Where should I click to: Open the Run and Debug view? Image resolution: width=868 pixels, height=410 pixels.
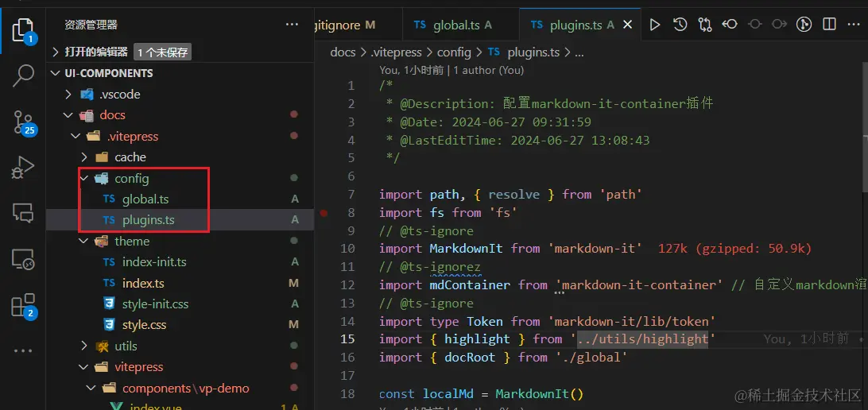(x=23, y=168)
